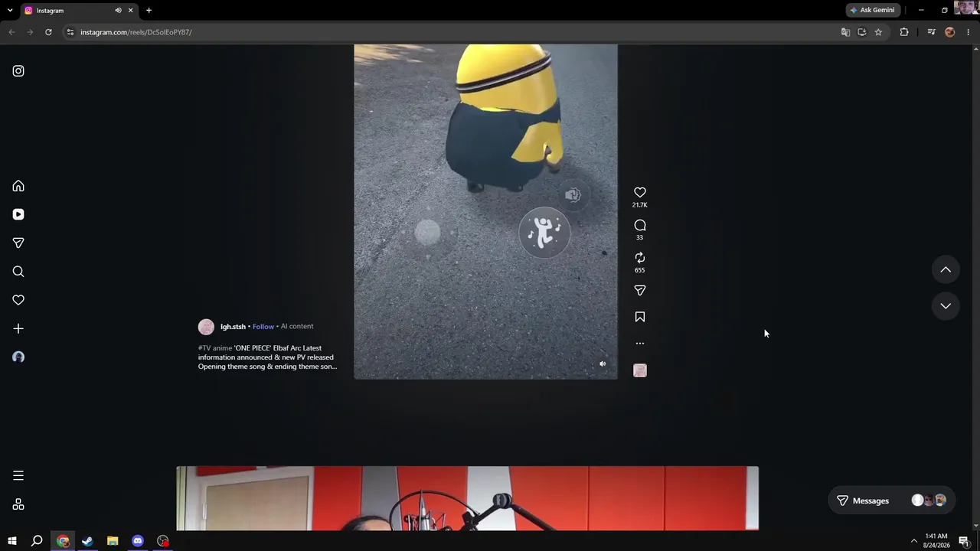Select the Instagram browser tab
The width and height of the screenshot is (980, 551).
click(78, 11)
